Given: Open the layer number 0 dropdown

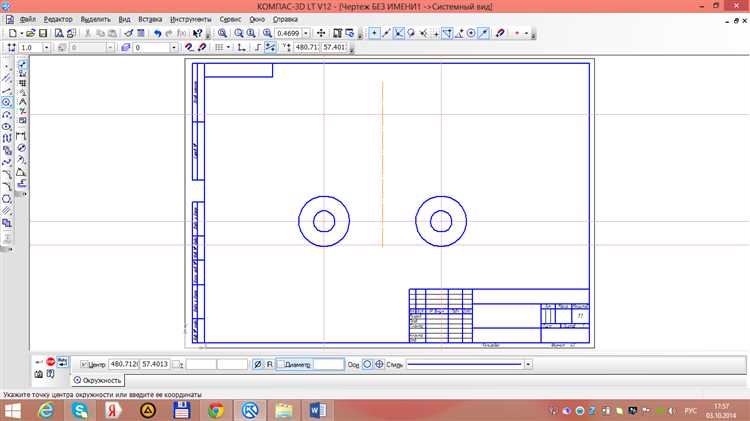Looking at the screenshot, I should click(174, 47).
